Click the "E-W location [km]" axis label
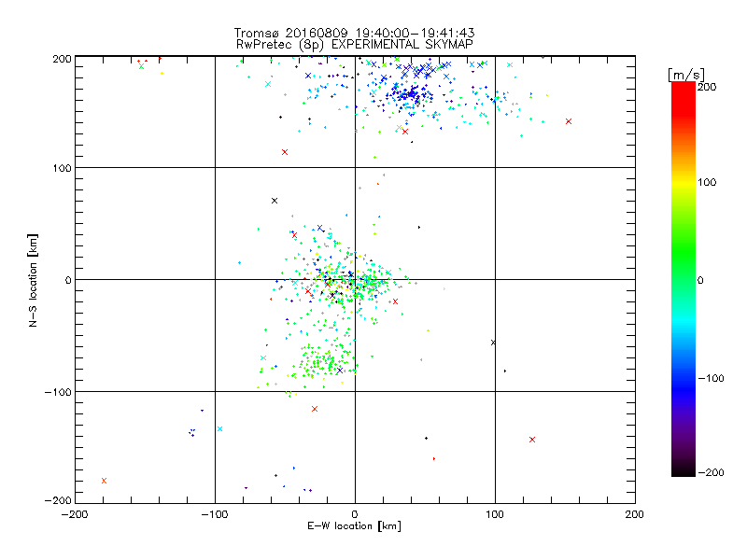Viewport: 747px width, 560px height. [x=354, y=525]
